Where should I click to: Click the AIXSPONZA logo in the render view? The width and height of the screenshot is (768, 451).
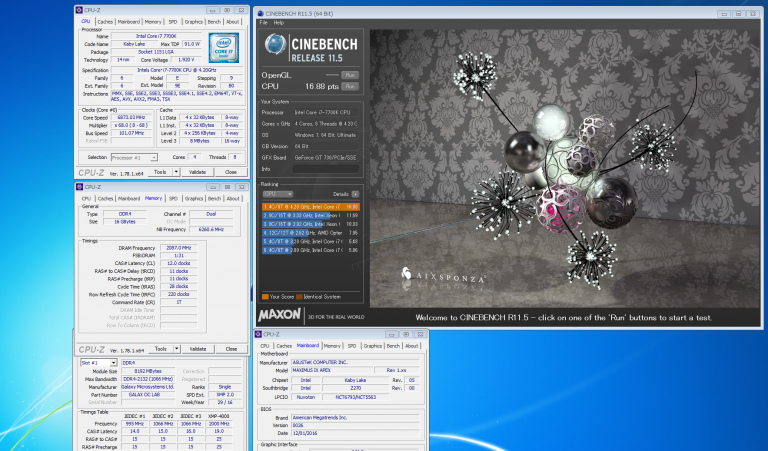click(443, 275)
